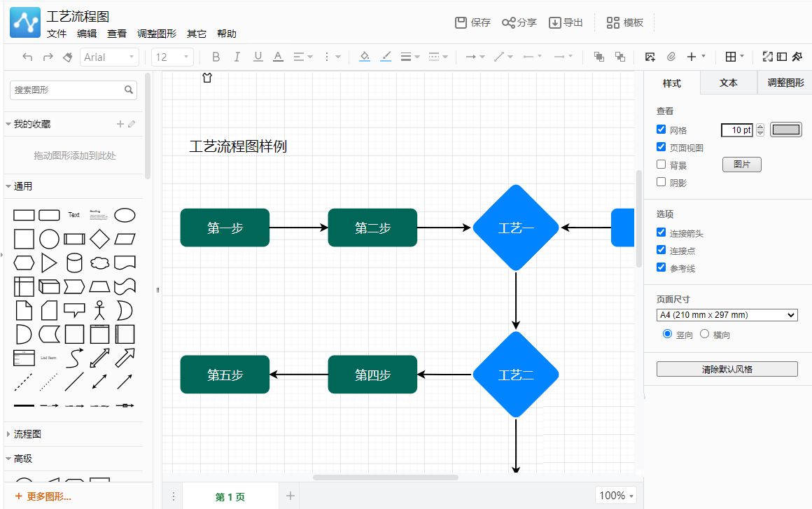This screenshot has height=509, width=812.
Task: Open the 文件 menu
Action: (x=57, y=34)
